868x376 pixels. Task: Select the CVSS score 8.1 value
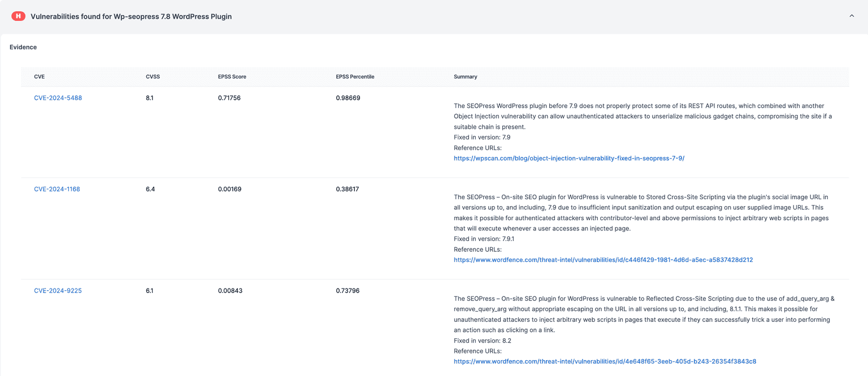tap(149, 97)
